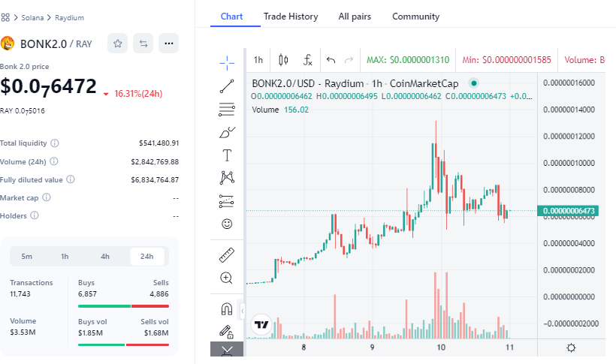616x364 pixels.
Task: Add BONK2.0 to watchlist with star
Action: [118, 44]
